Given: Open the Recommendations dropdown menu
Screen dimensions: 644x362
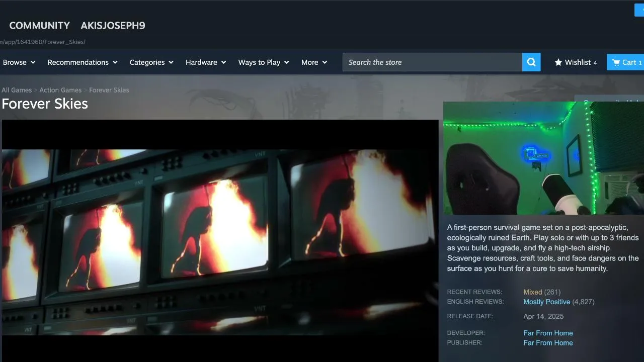Looking at the screenshot, I should point(83,62).
